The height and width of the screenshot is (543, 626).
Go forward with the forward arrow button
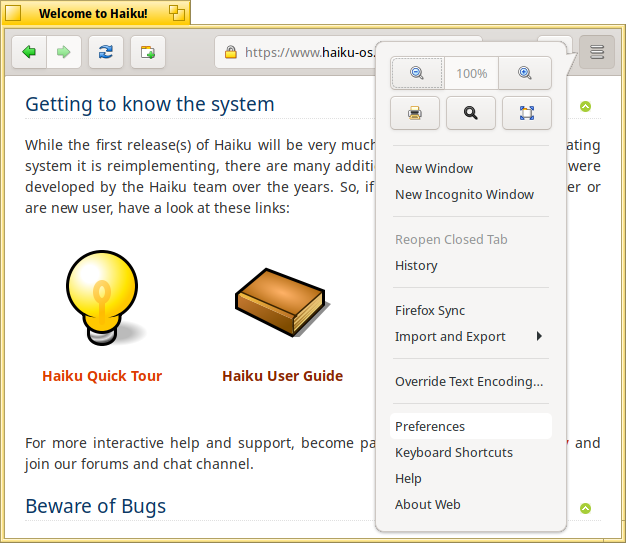(64, 52)
